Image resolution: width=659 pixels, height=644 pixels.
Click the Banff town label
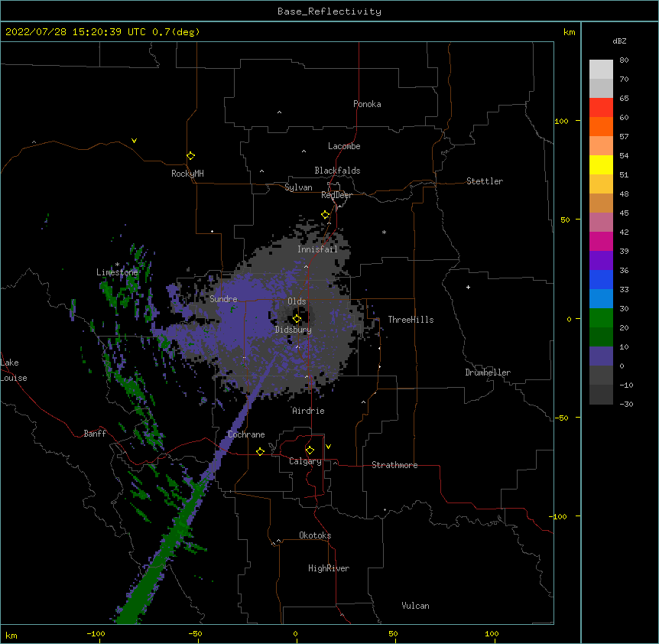95,434
